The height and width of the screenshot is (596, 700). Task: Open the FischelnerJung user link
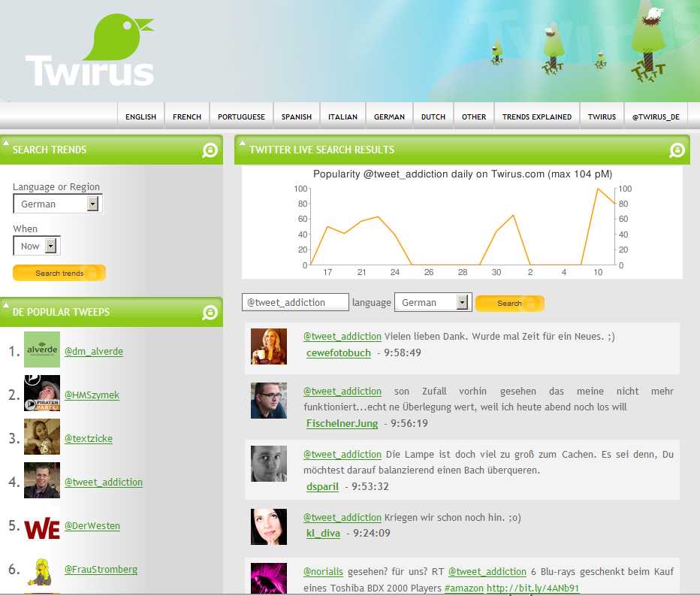tap(342, 424)
